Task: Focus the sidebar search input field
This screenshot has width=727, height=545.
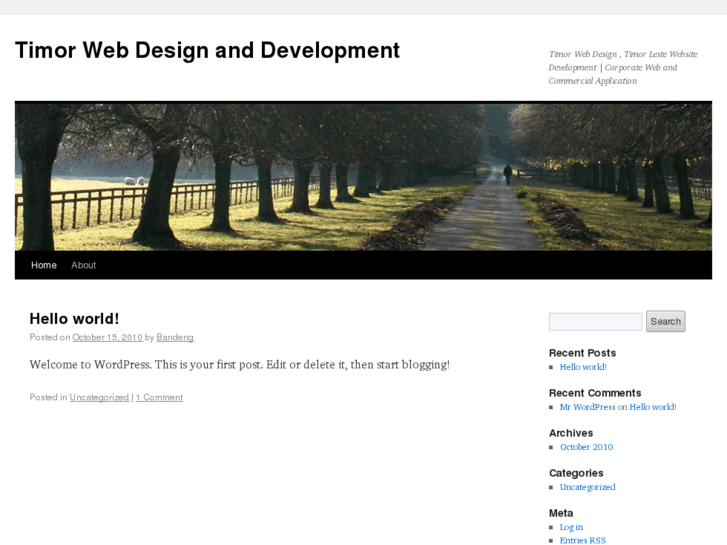Action: click(x=595, y=321)
